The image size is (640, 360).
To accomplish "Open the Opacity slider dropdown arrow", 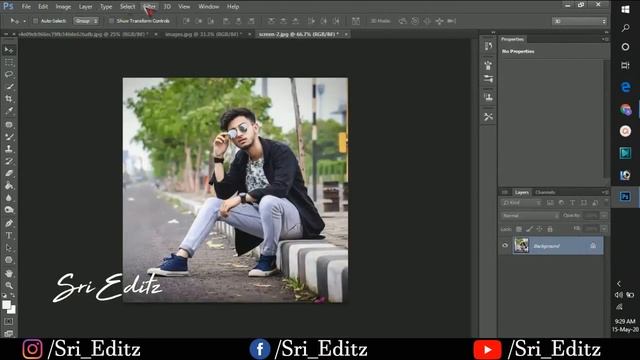I will click(x=604, y=216).
